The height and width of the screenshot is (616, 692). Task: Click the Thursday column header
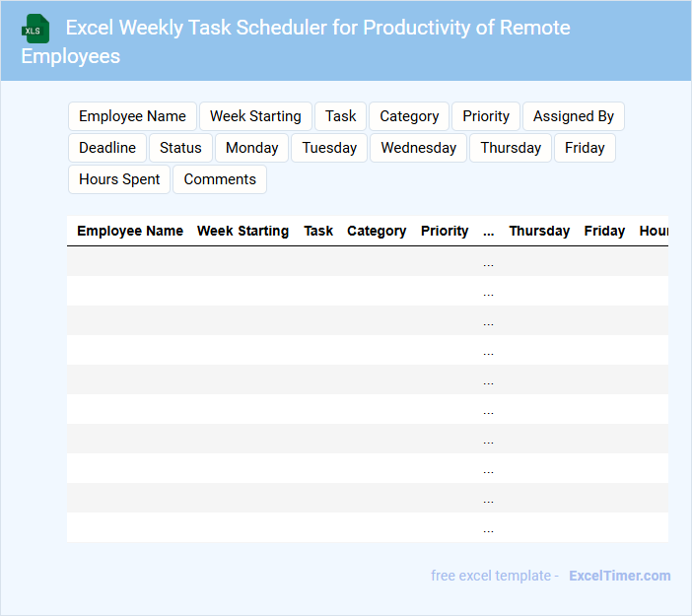(539, 231)
